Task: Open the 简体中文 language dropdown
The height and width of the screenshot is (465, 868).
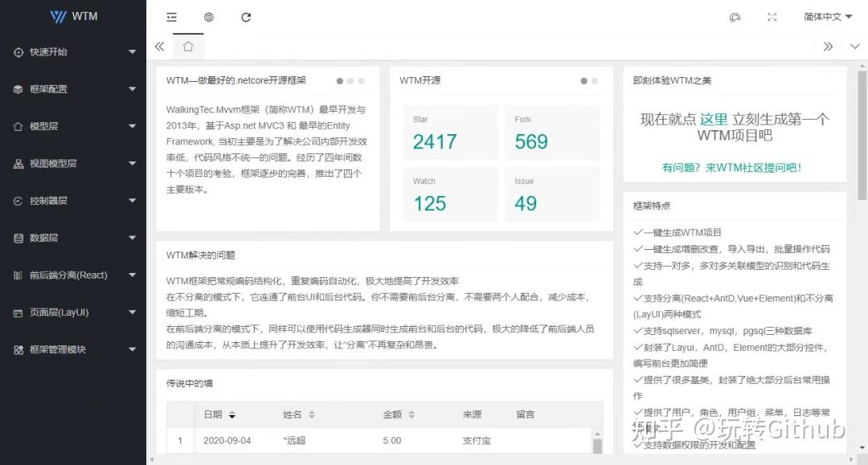Action: (827, 16)
